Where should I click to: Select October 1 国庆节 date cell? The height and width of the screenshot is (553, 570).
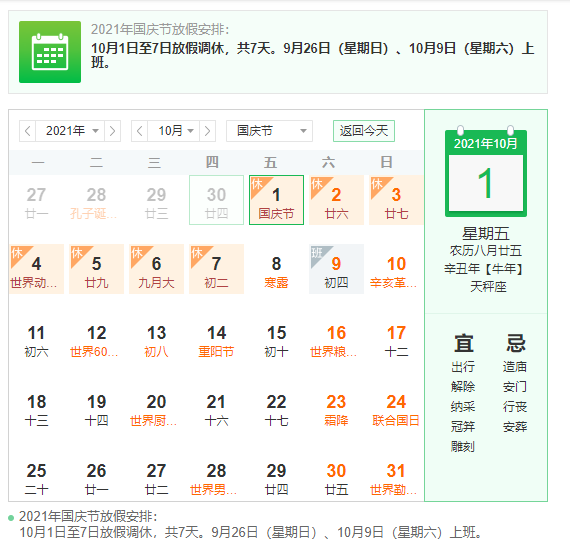click(276, 200)
